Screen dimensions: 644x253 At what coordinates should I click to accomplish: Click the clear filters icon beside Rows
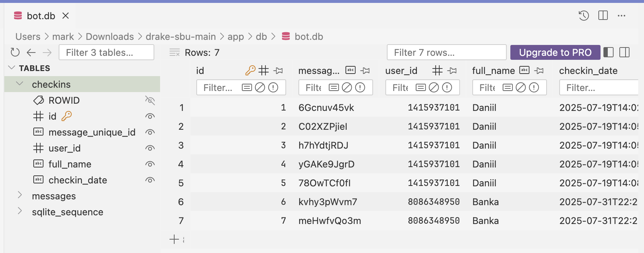(175, 53)
